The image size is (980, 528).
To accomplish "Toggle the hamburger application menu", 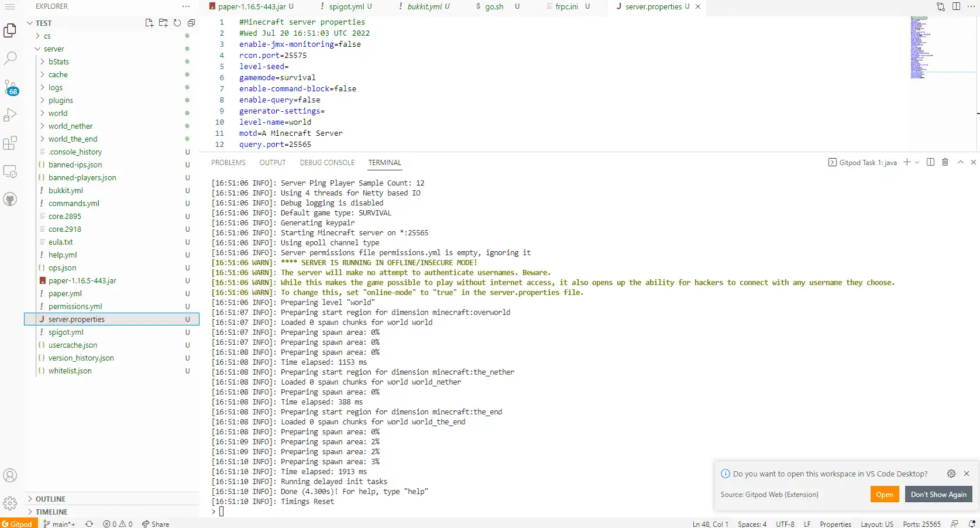I will (x=10, y=6).
